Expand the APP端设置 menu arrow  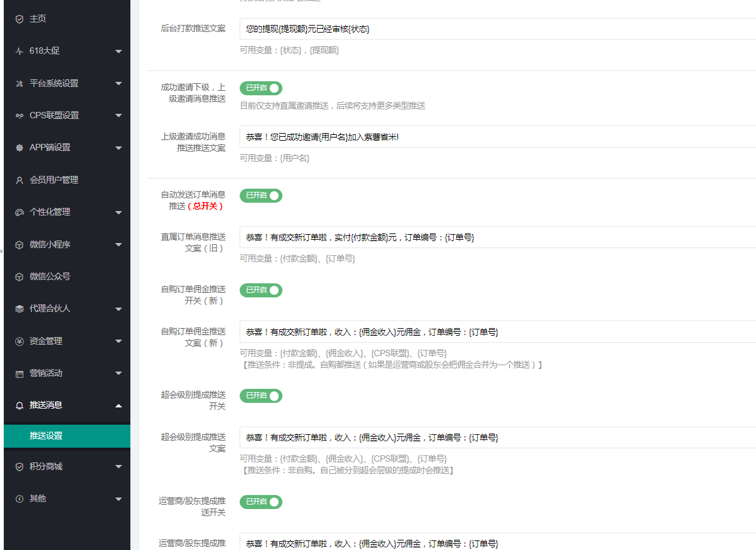click(x=119, y=148)
